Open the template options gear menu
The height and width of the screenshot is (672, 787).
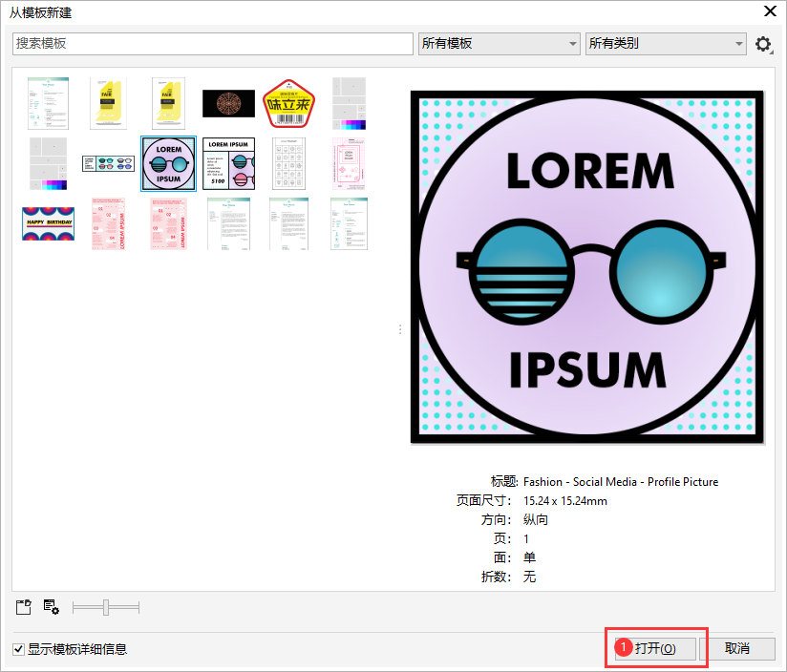coord(763,44)
